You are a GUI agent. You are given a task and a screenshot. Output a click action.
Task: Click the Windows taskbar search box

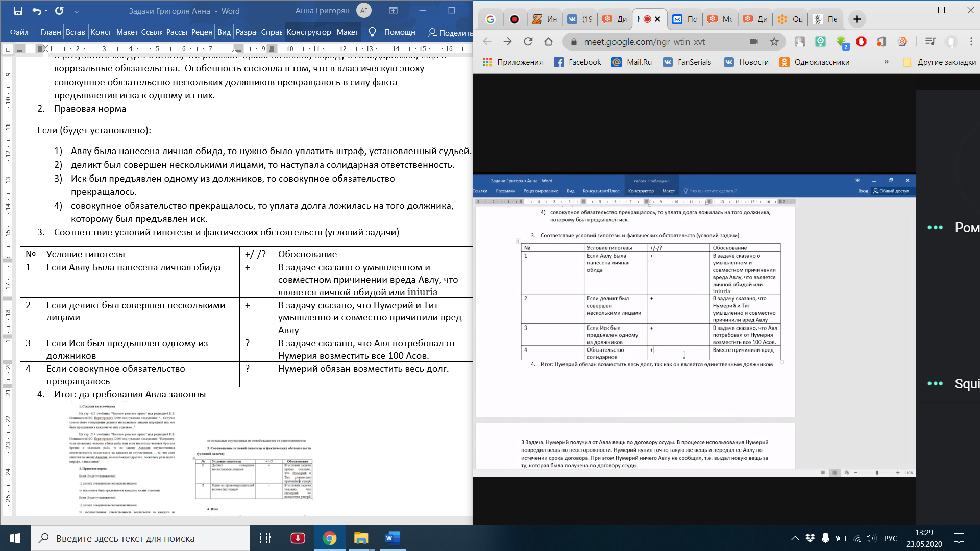[140, 538]
